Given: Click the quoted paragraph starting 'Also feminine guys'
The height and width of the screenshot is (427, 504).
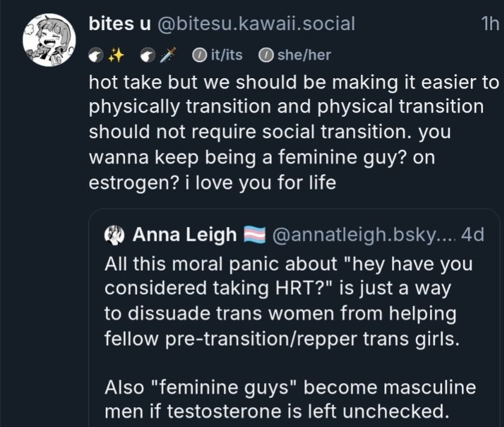Looking at the screenshot, I should (x=290, y=399).
